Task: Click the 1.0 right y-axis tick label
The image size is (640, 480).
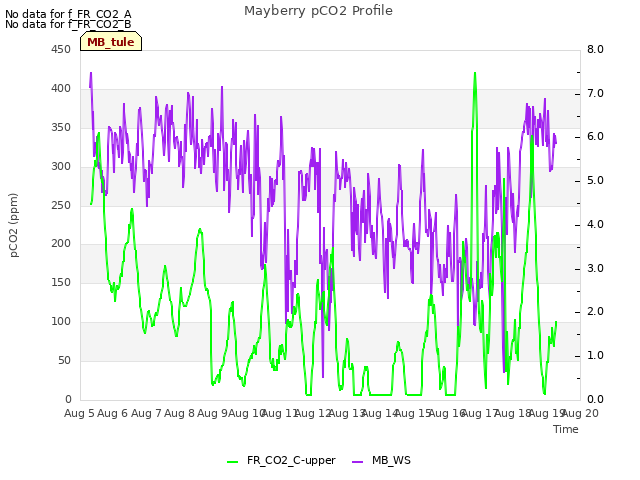Action: (595, 356)
